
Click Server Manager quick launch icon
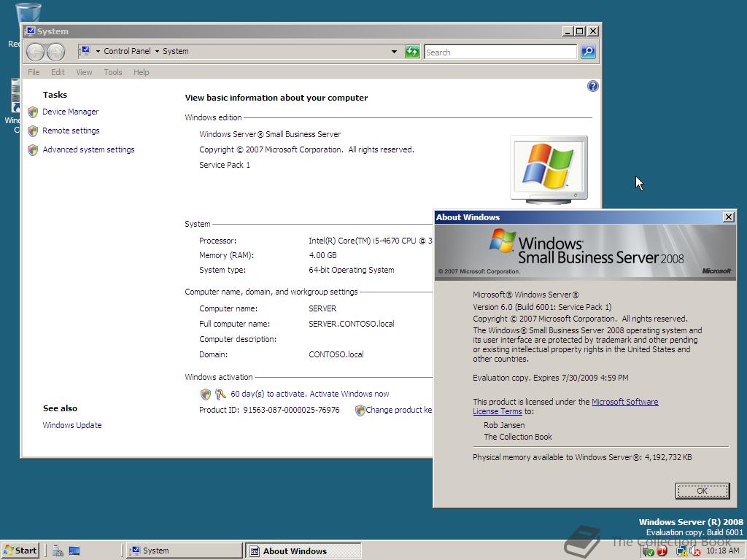coord(58,551)
